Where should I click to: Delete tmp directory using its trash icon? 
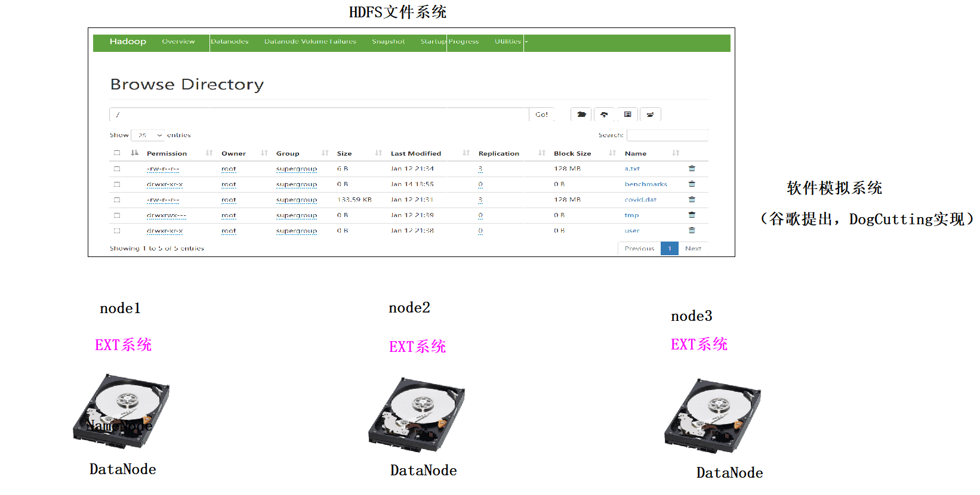pos(692,215)
